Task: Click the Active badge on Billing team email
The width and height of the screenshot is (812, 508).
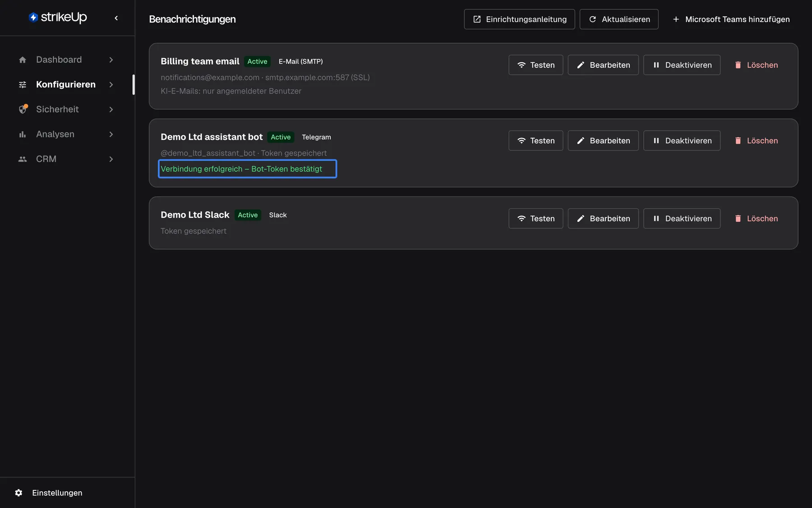Action: click(257, 61)
